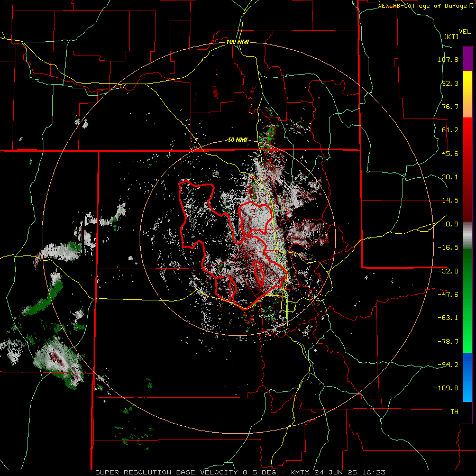This screenshot has width=476, height=476.
Task: Click the 61.2 velocity scale label
Action: click(x=450, y=130)
